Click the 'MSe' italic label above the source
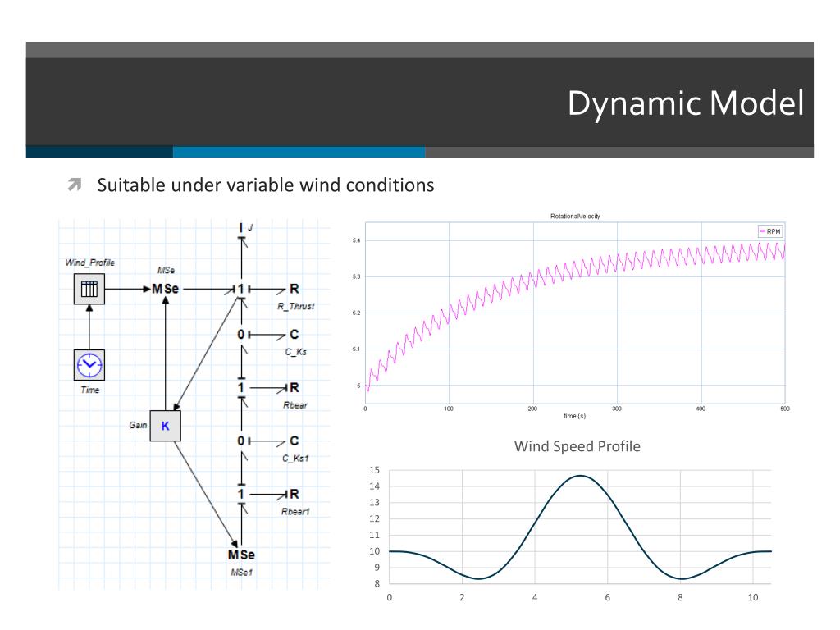Screen dimensions: 840x630 (166, 271)
